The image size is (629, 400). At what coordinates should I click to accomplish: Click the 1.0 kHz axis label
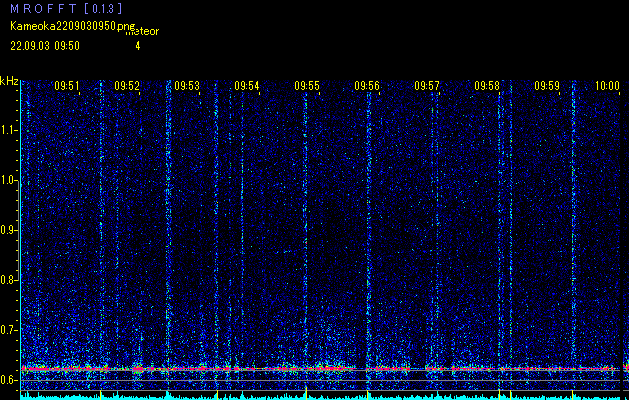8,180
